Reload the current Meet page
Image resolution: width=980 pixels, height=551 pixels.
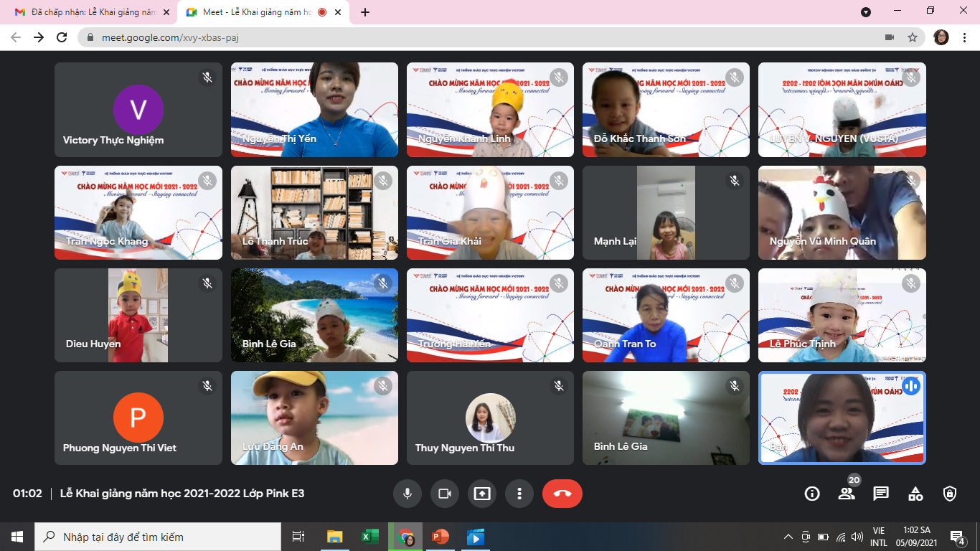point(62,37)
